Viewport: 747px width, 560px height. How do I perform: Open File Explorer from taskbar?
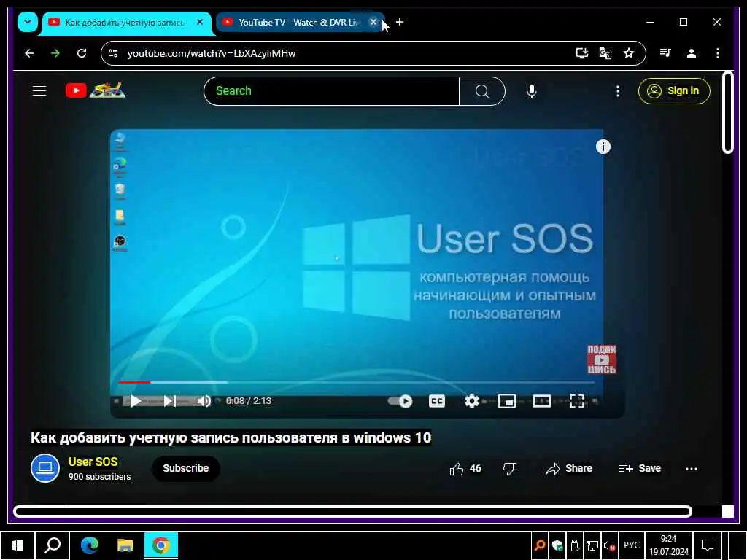(125, 545)
